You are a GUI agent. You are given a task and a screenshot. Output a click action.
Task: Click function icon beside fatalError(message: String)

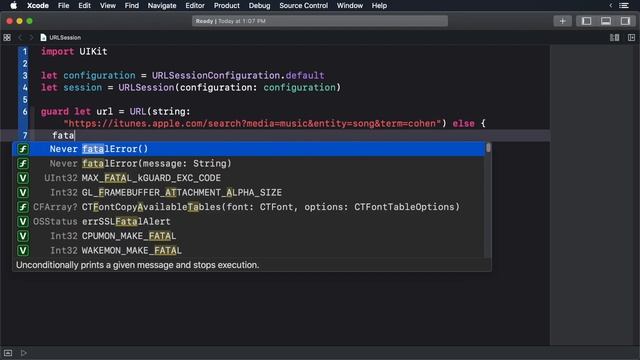click(x=23, y=164)
